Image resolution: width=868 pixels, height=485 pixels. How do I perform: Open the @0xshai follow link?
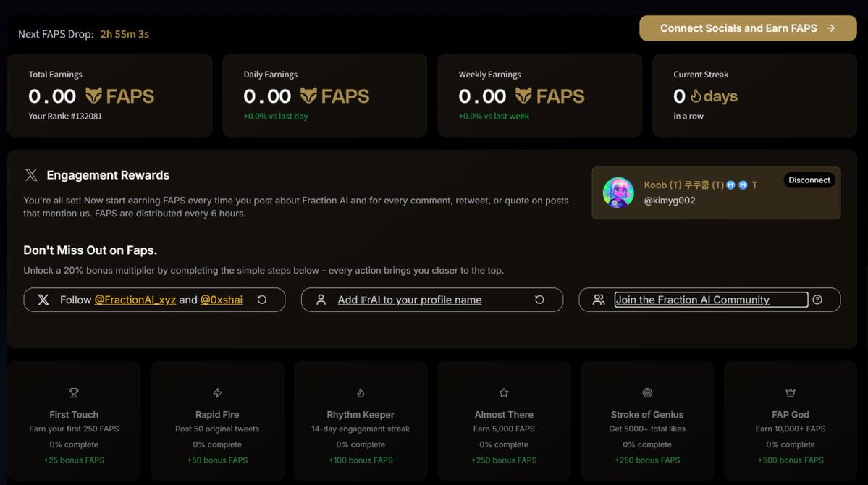[222, 300]
